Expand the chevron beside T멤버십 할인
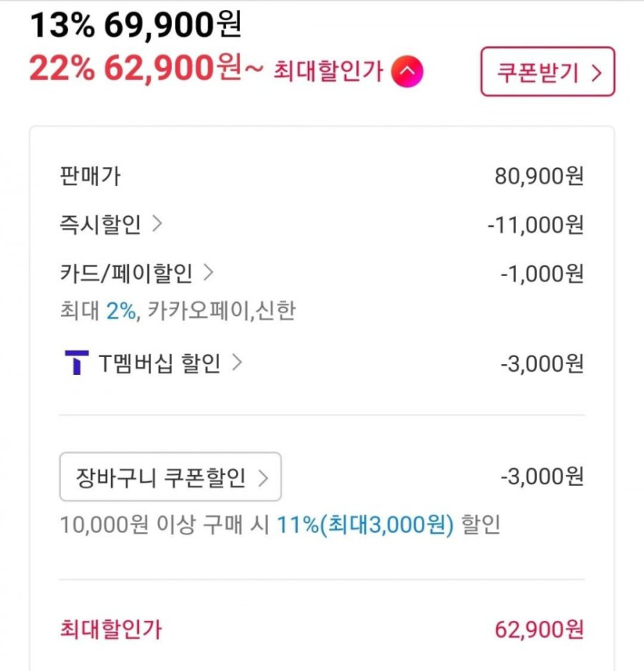 (x=237, y=362)
